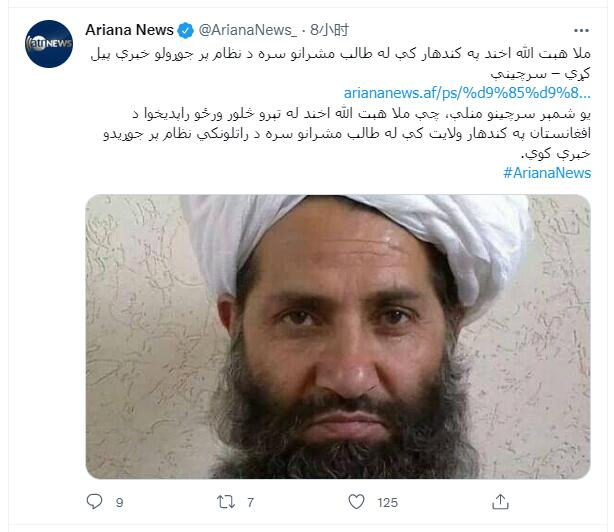The image size is (614, 532).
Task: Open the attached photo of turbaned man
Action: [x=338, y=337]
